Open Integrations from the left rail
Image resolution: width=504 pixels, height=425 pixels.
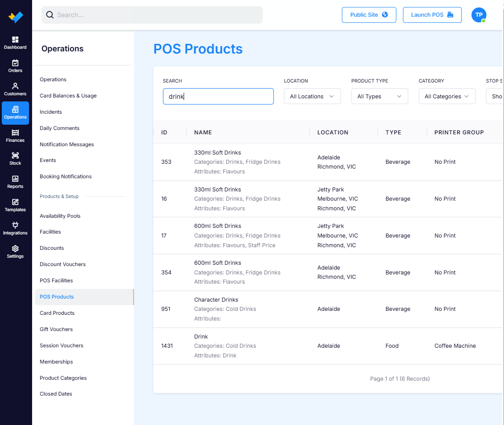[15, 229]
